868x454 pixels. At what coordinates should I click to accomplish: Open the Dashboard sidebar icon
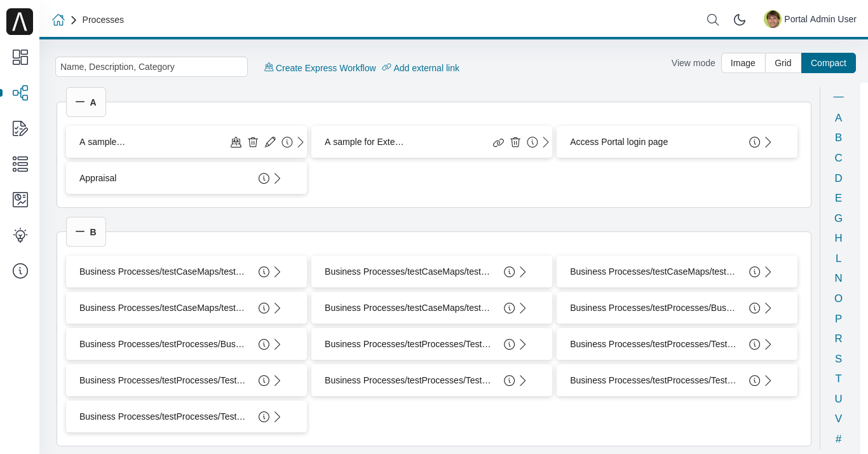tap(20, 57)
